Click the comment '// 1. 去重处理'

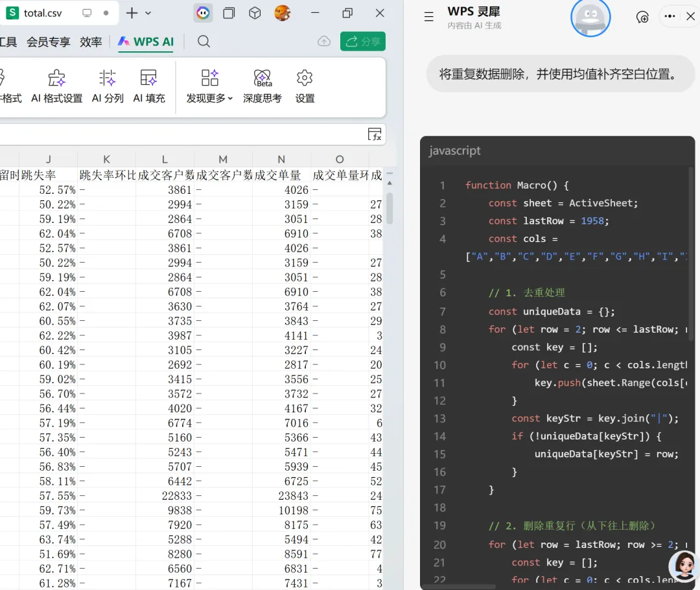click(526, 293)
